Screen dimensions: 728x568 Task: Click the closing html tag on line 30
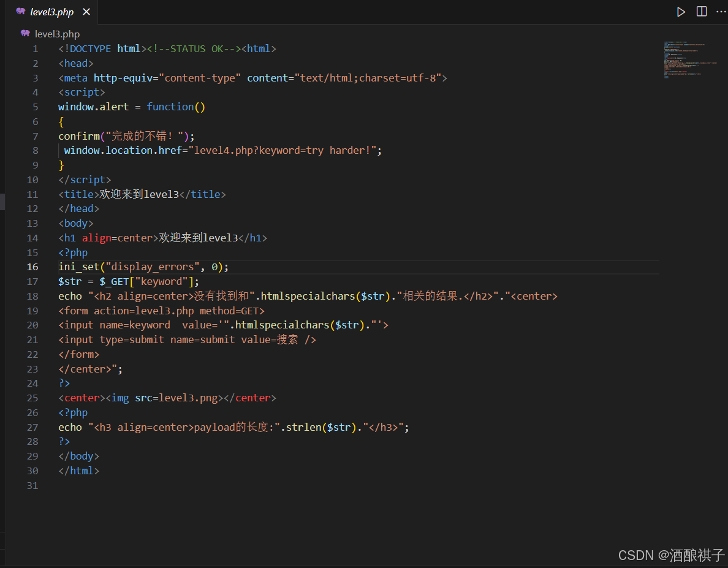79,471
